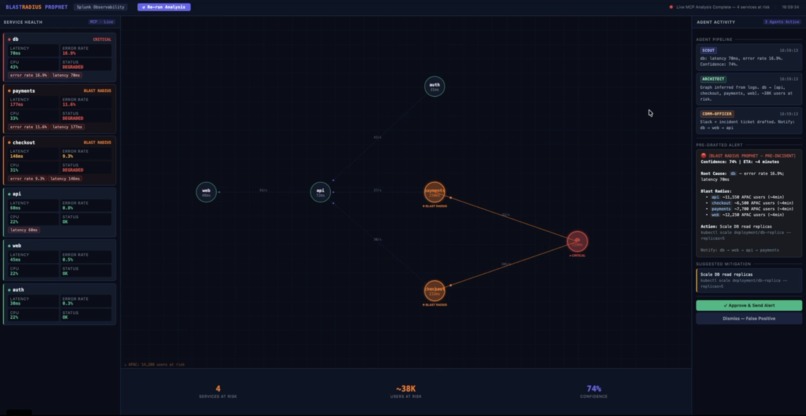Click the Scale DB read replicas mitigation

[749, 281]
